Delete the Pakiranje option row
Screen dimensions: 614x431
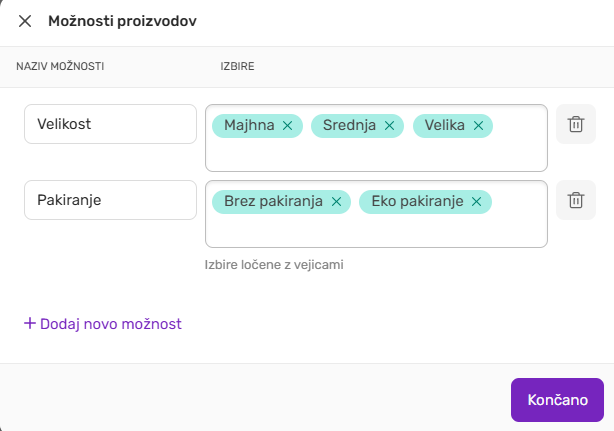[576, 200]
